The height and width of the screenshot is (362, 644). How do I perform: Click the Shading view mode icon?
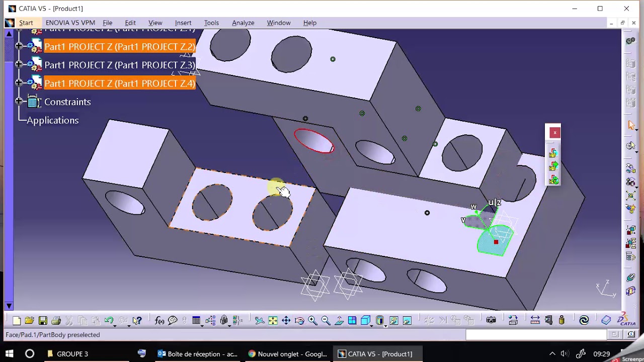(380, 320)
